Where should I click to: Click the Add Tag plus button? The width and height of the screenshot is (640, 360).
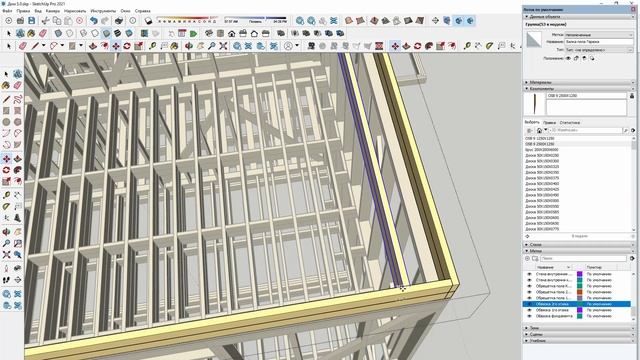pyautogui.click(x=527, y=258)
